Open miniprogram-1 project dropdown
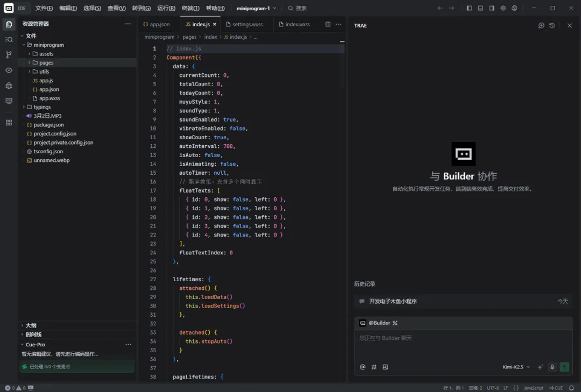The height and width of the screenshot is (392, 581). tap(257, 8)
